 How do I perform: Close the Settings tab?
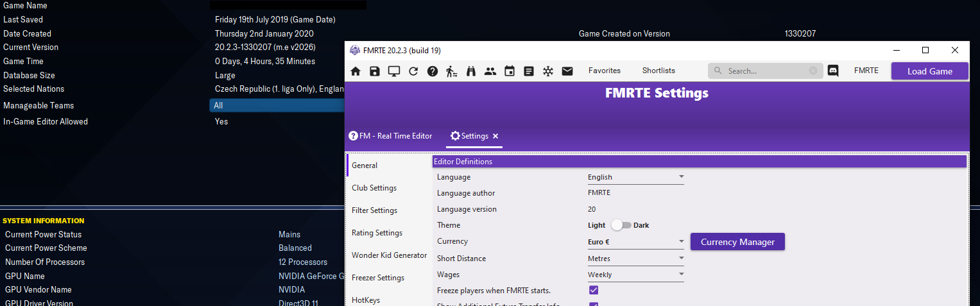tap(495, 136)
